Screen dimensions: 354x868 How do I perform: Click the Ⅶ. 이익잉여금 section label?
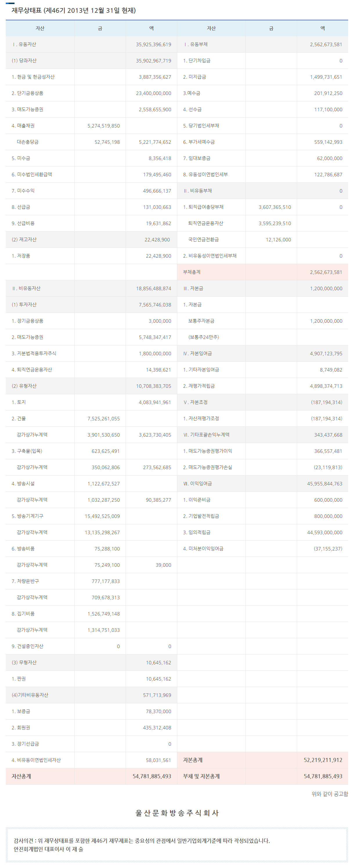(198, 484)
